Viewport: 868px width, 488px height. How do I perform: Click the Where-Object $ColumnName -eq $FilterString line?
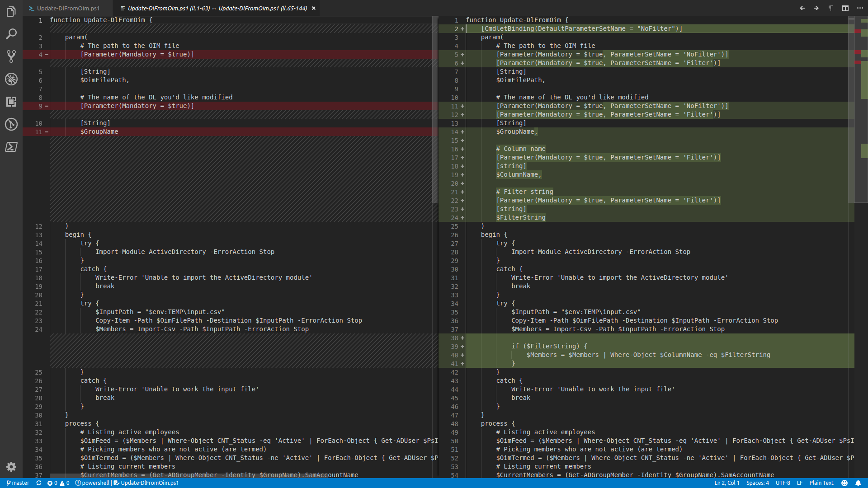click(x=648, y=355)
